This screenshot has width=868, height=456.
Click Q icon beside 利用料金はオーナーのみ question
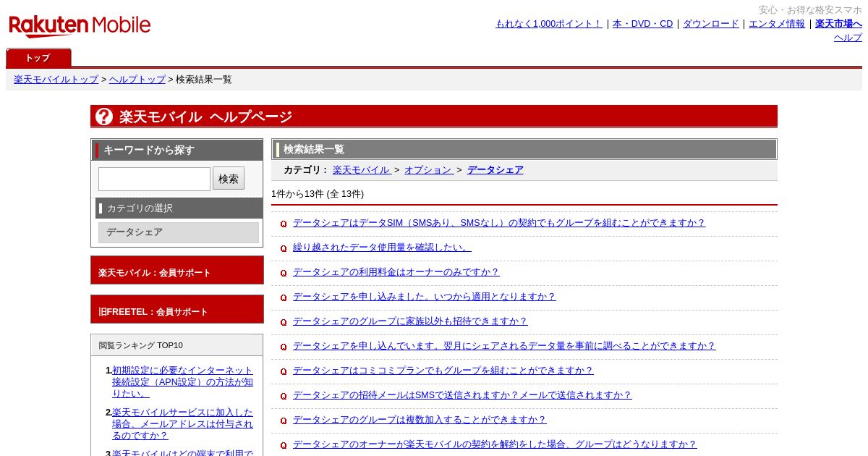tap(284, 273)
